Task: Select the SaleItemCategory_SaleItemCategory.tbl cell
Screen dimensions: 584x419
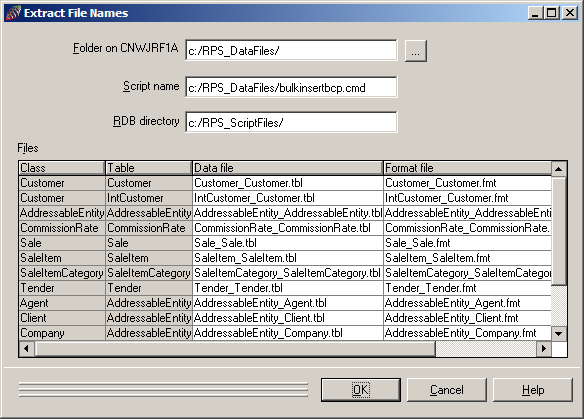Action: (288, 273)
